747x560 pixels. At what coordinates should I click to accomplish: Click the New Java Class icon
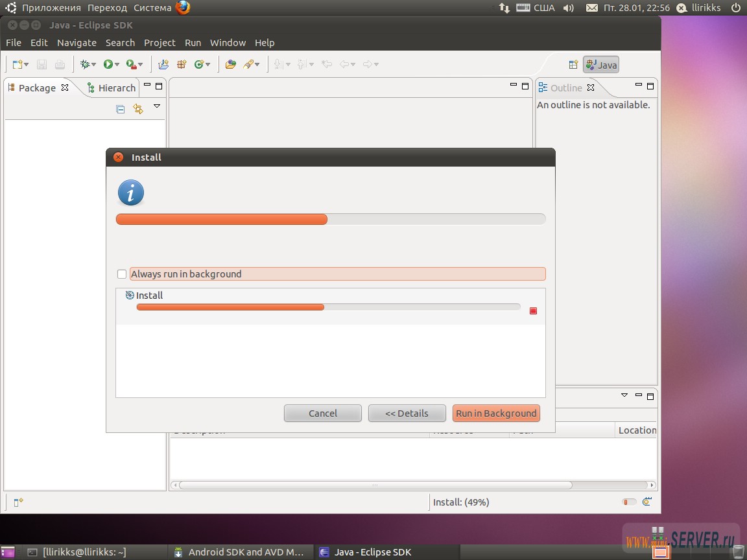pyautogui.click(x=199, y=64)
